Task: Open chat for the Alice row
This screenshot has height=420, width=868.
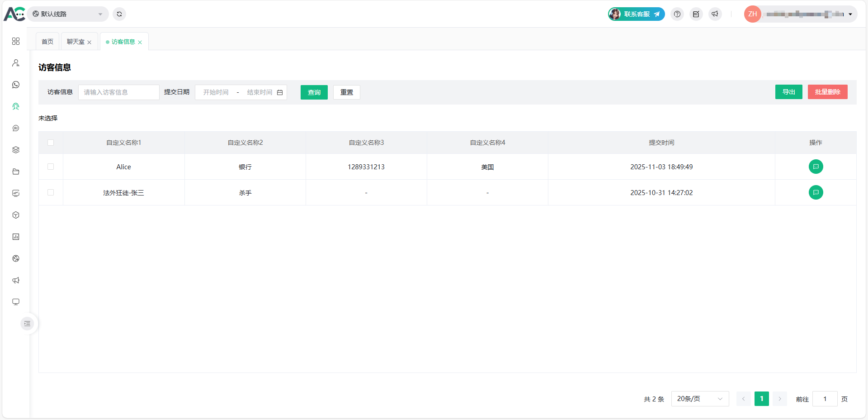Action: click(816, 167)
